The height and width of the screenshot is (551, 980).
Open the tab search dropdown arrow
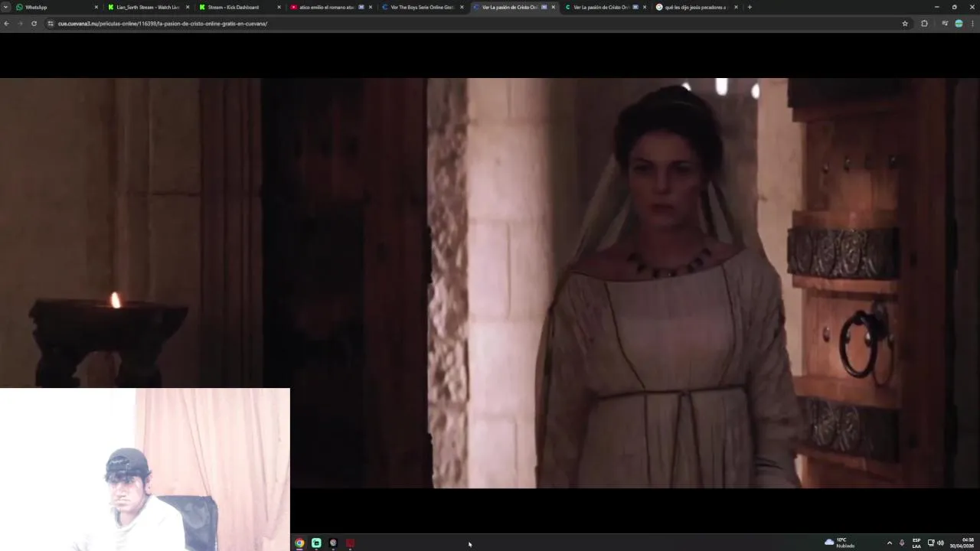coord(6,7)
